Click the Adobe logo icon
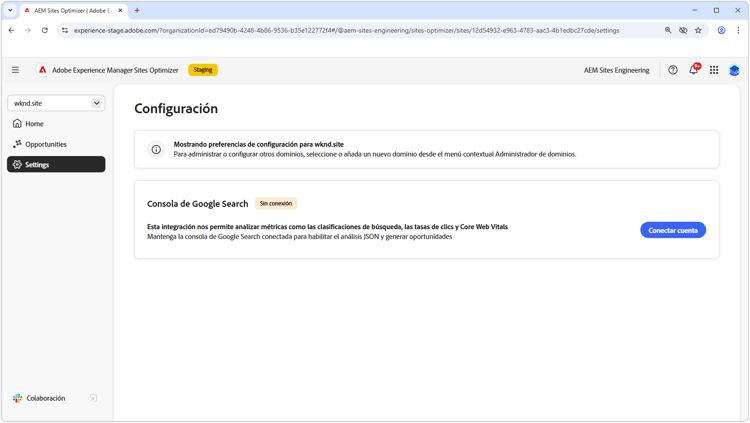Viewport: 750px width, 423px height. (x=43, y=70)
